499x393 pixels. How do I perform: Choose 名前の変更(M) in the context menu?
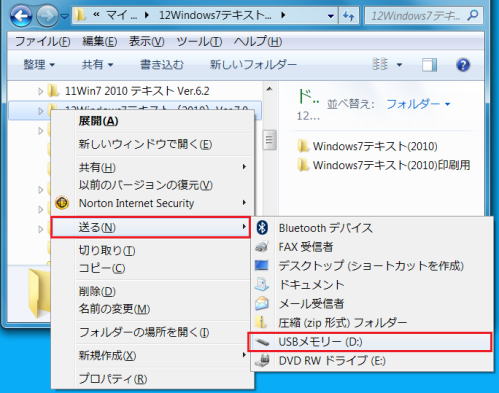pos(152,309)
